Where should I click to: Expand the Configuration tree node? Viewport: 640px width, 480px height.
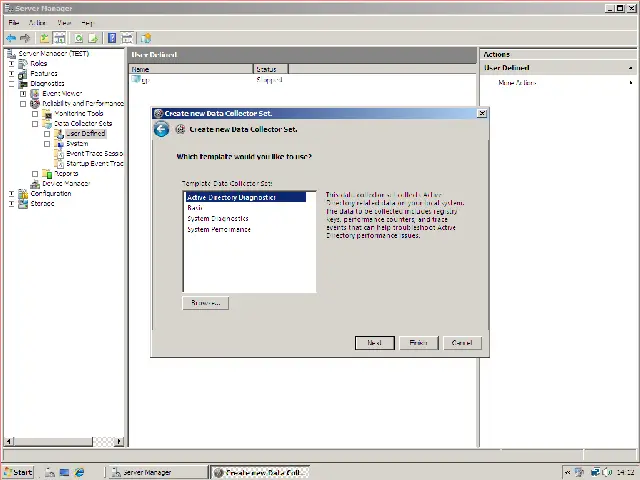[11, 193]
